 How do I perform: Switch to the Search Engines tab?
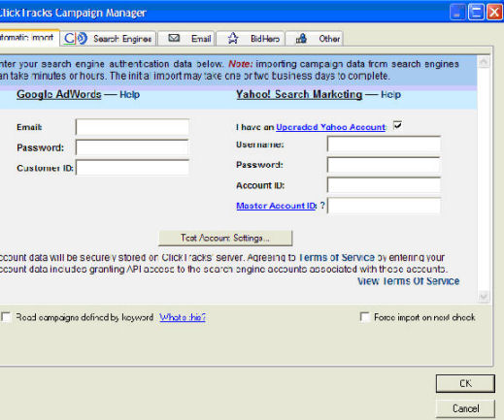(x=109, y=39)
